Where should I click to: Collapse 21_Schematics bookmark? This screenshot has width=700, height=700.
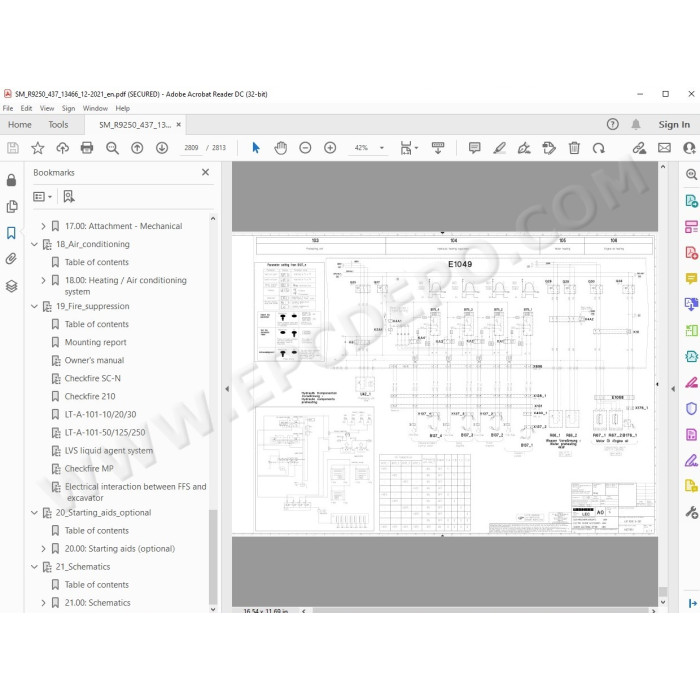(x=34, y=567)
